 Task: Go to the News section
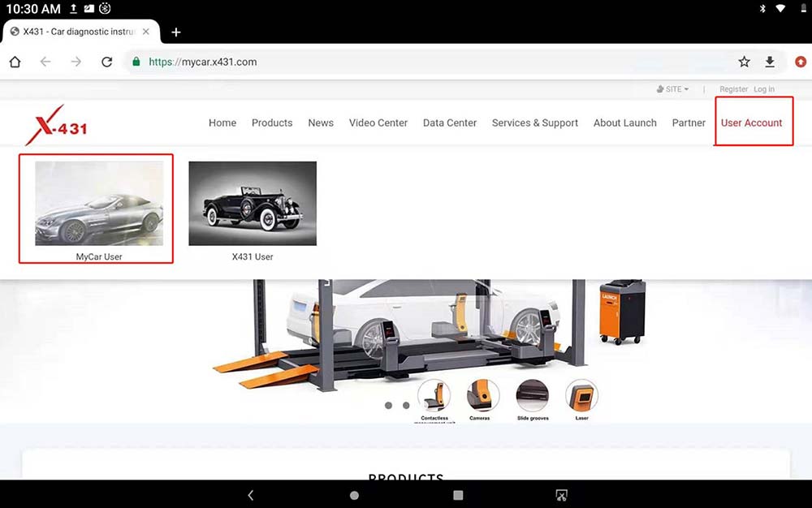321,123
